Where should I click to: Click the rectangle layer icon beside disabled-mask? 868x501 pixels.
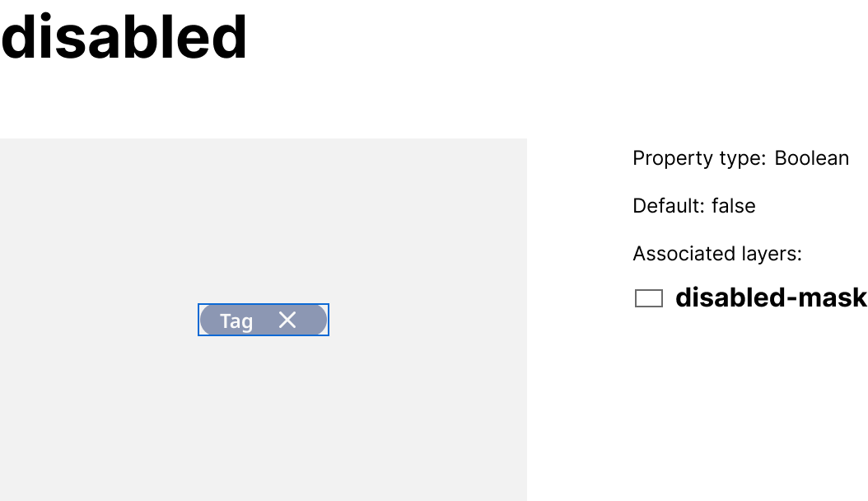point(649,298)
